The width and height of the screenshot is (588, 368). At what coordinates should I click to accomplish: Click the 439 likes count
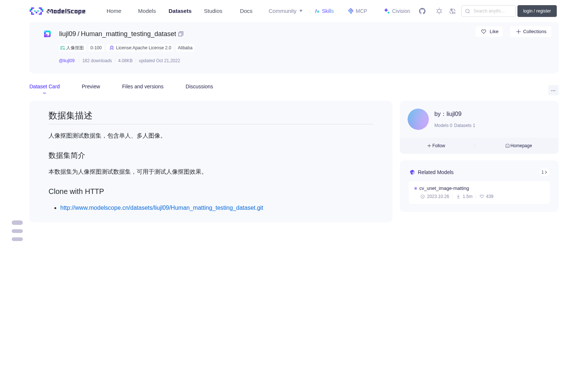coord(490,197)
